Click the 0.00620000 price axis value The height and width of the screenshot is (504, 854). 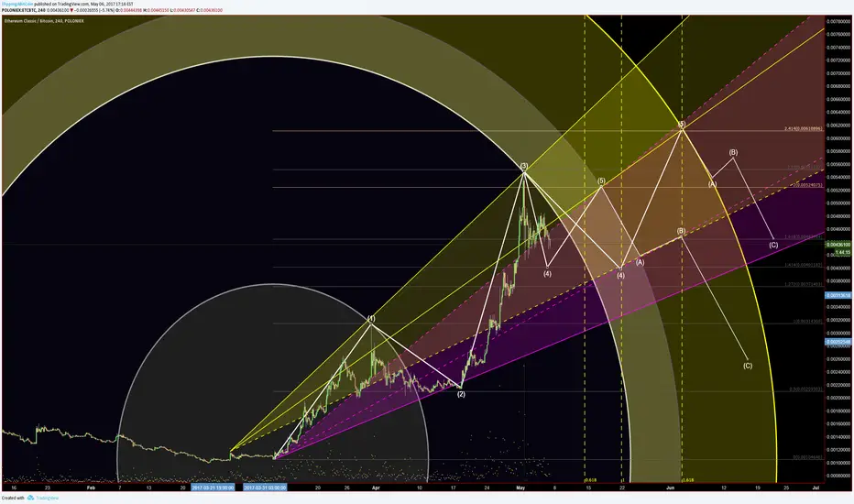coord(838,125)
